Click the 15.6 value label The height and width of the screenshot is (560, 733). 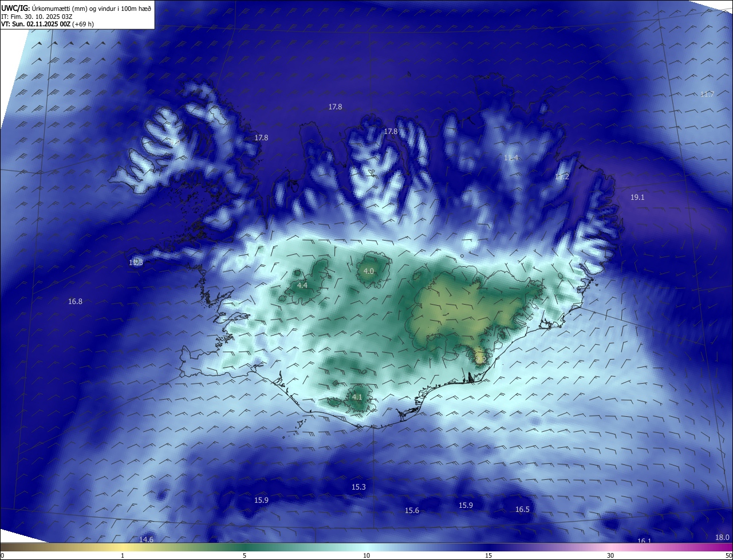point(412,510)
